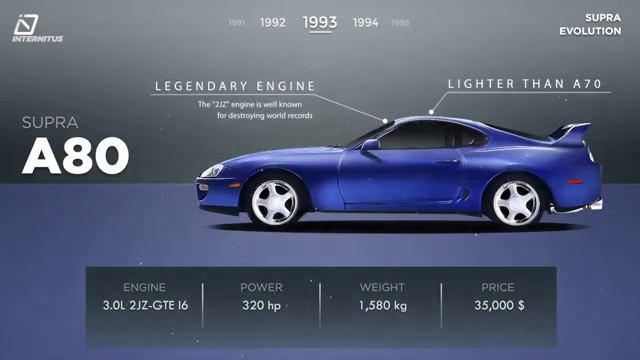
Task: Select year 1991 in timeline
Action: point(237,22)
